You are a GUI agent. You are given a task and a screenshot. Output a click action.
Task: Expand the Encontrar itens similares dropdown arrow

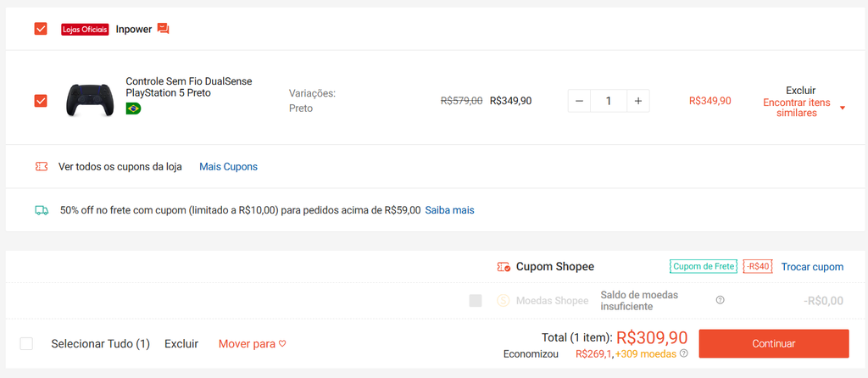[x=843, y=108]
